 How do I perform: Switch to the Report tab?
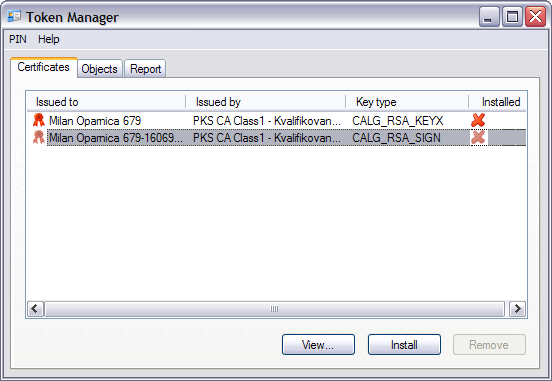145,69
